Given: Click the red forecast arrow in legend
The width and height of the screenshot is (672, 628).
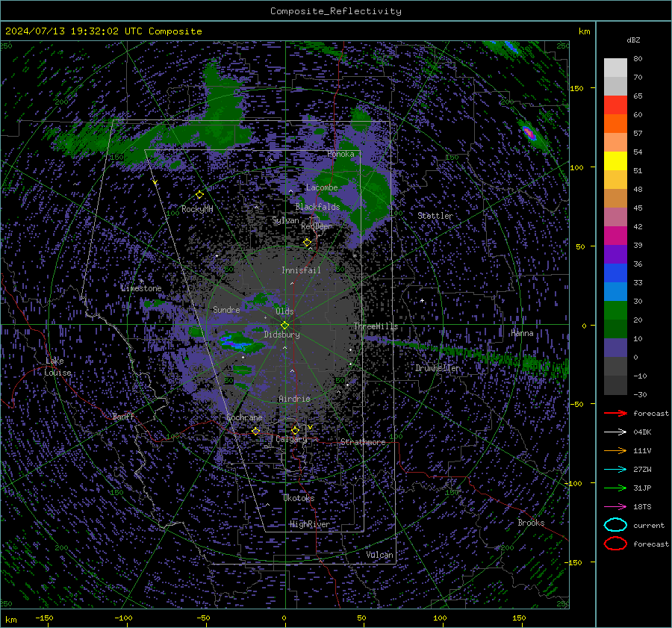Looking at the screenshot, I should coord(615,413).
